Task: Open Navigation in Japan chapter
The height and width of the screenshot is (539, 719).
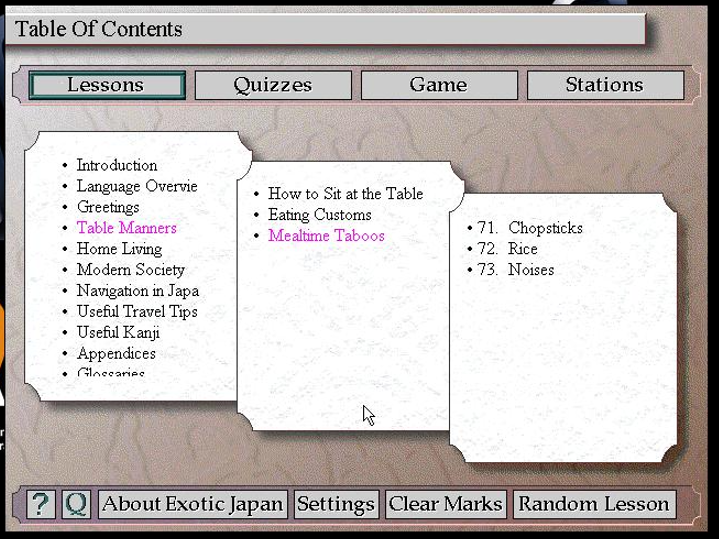Action: [138, 291]
